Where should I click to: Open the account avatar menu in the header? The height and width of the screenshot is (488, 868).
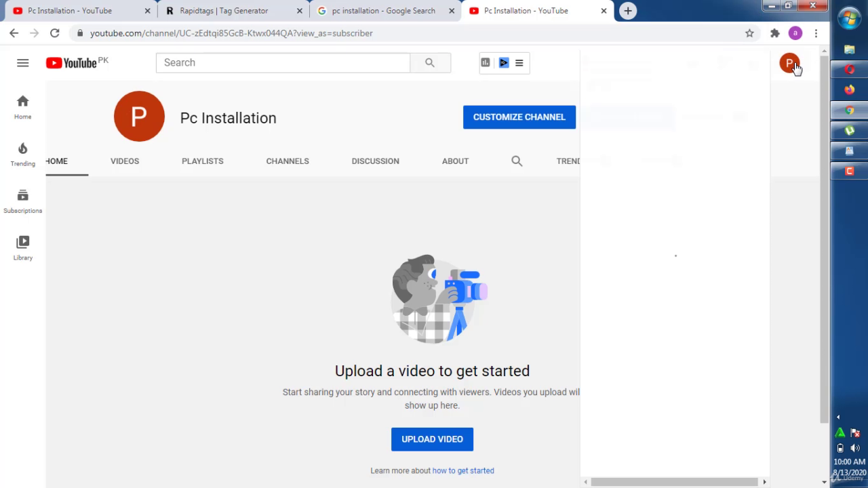point(789,63)
